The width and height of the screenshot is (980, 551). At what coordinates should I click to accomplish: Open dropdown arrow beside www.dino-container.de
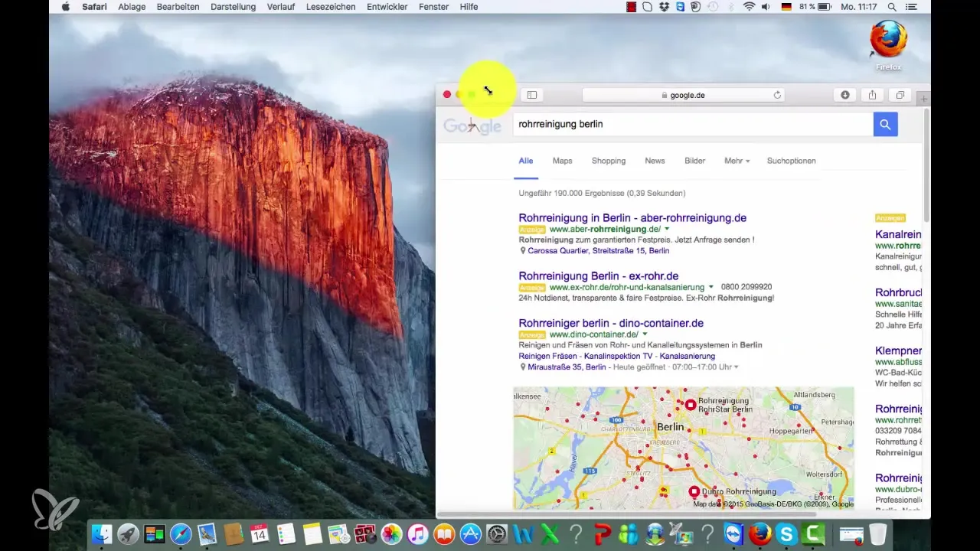coord(645,334)
